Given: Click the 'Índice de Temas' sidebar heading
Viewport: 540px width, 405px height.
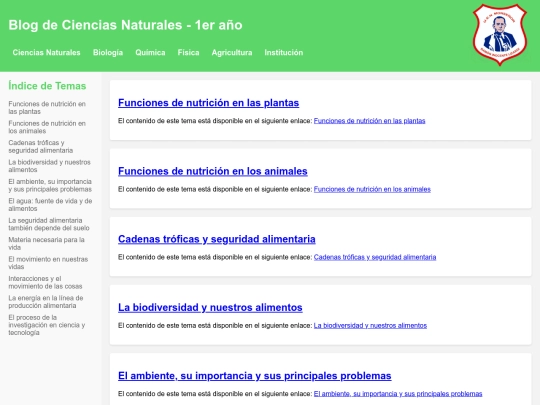Looking at the screenshot, I should pos(47,86).
